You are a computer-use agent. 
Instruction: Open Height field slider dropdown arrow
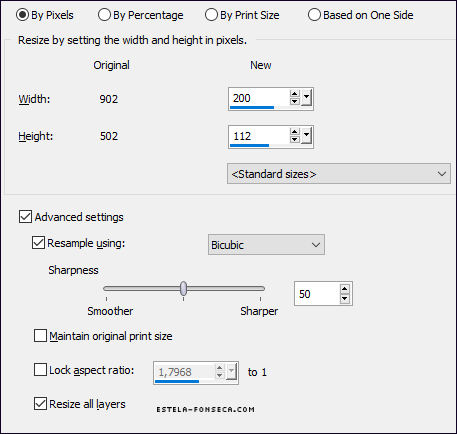click(x=306, y=135)
